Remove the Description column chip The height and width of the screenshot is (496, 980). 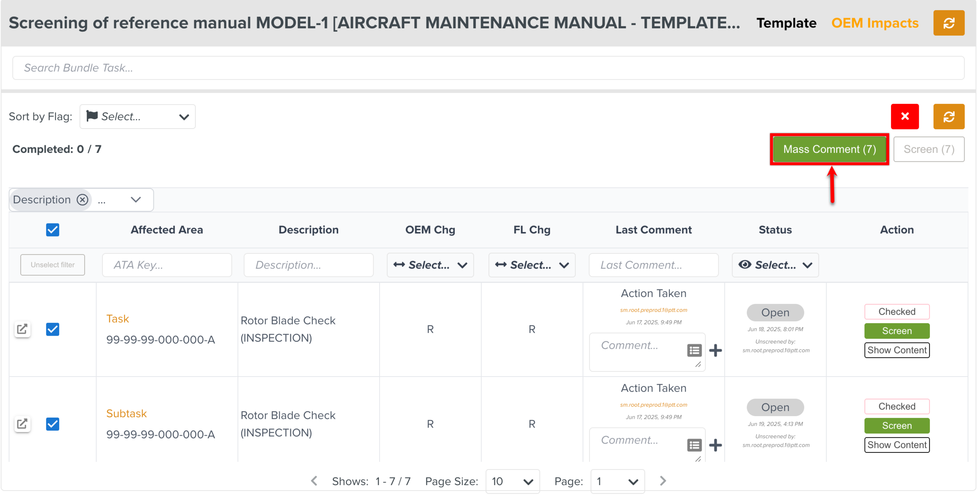click(82, 200)
